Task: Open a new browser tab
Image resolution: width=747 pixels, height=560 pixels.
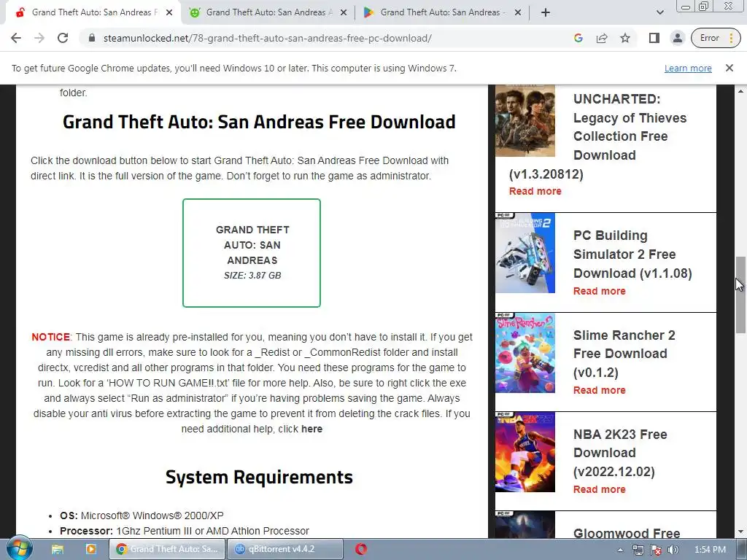Action: [x=546, y=13]
